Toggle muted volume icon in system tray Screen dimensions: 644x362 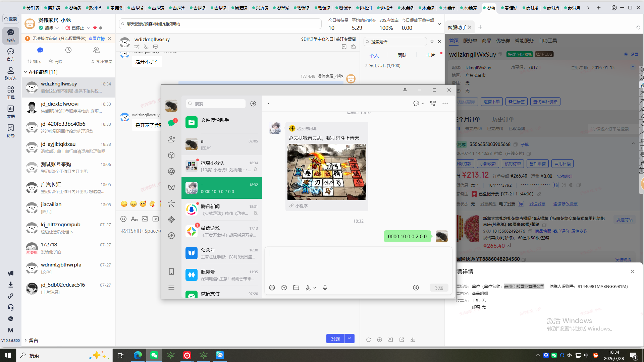pyautogui.click(x=570, y=355)
